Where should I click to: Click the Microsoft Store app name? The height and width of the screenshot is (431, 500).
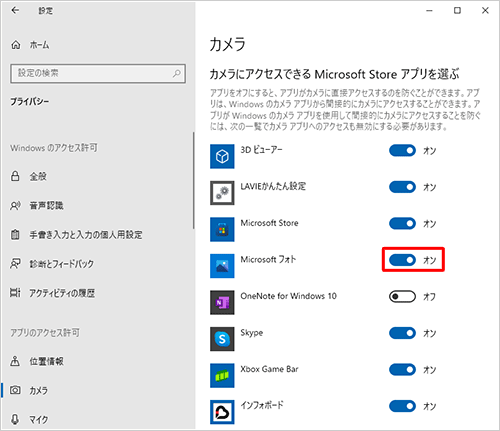coord(269,223)
